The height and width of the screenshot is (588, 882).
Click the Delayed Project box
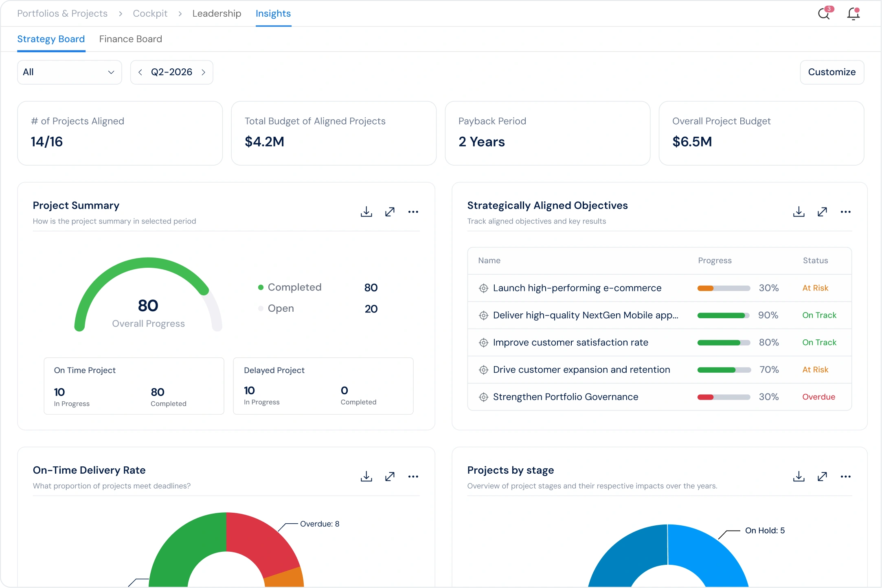pos(323,386)
